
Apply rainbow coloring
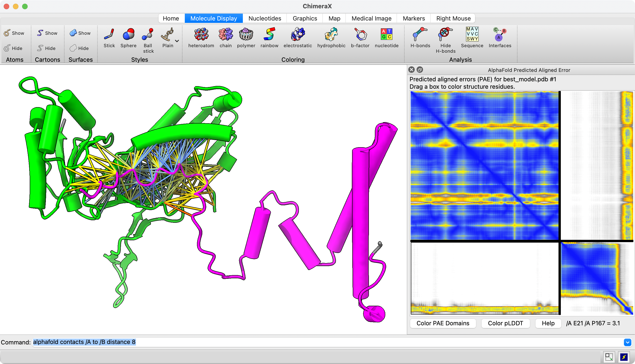(269, 38)
